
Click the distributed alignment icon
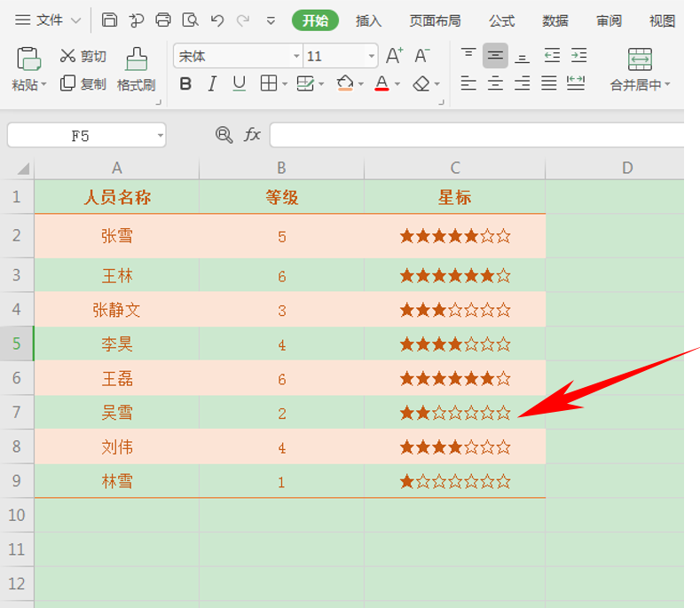576,83
